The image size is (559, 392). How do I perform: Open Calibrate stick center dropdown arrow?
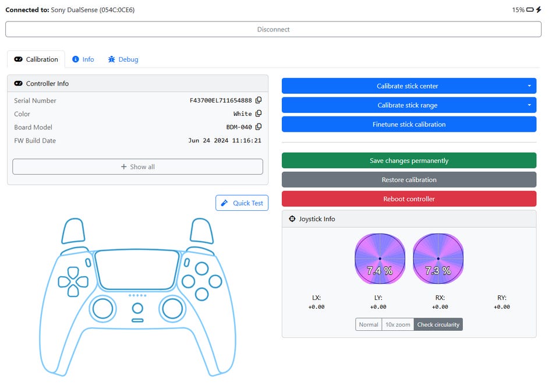pyautogui.click(x=529, y=86)
